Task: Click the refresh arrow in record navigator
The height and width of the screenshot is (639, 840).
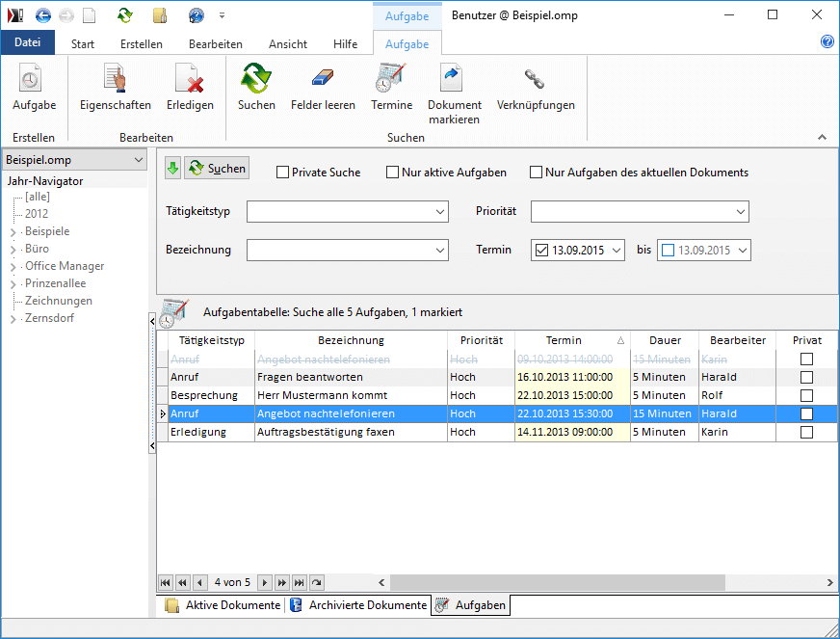Action: (x=317, y=582)
